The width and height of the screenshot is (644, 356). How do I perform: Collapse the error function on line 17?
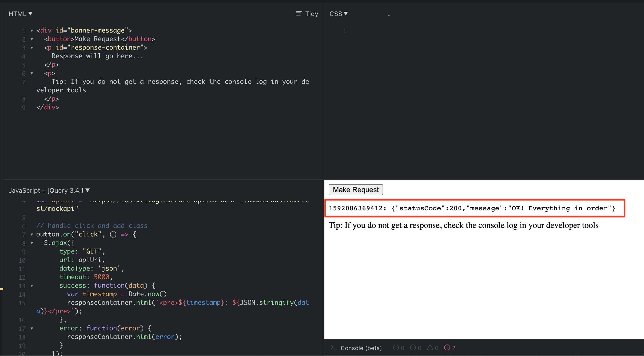[32, 329]
